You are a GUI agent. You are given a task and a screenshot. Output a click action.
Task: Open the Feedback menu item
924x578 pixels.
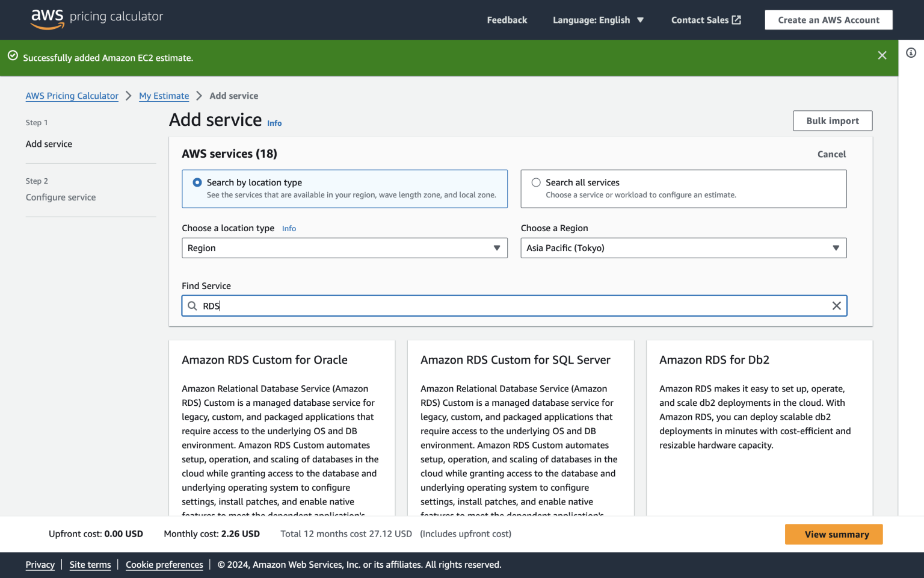click(x=507, y=19)
